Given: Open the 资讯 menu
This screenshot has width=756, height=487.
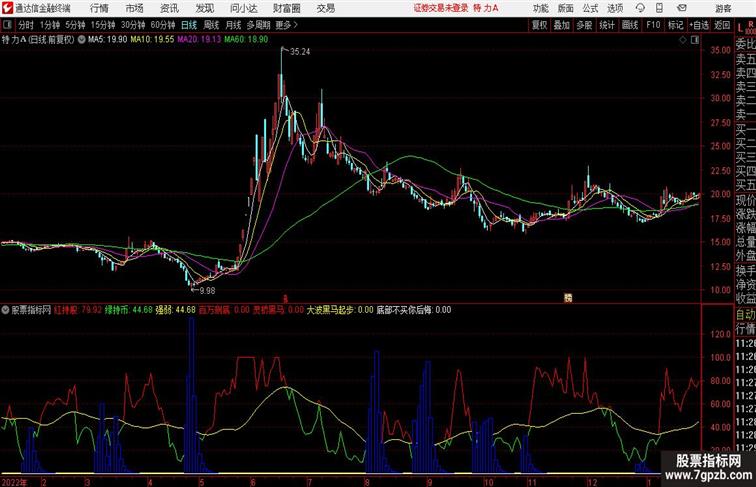Looking at the screenshot, I should click(x=169, y=8).
